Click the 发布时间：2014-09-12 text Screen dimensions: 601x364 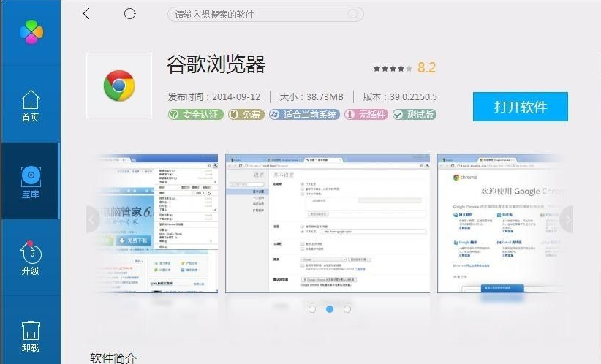point(214,97)
